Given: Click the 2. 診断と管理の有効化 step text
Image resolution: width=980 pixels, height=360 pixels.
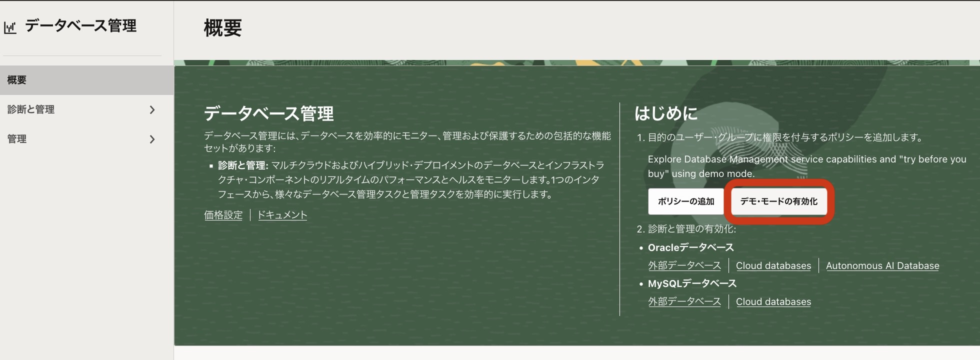Looking at the screenshot, I should pos(686,229).
